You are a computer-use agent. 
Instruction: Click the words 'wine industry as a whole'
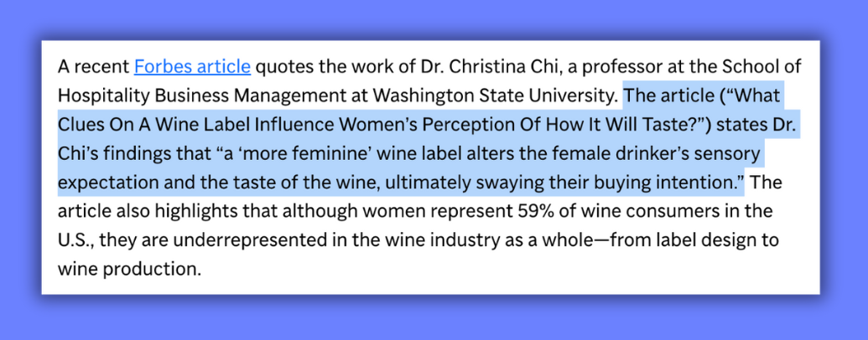[x=462, y=240]
